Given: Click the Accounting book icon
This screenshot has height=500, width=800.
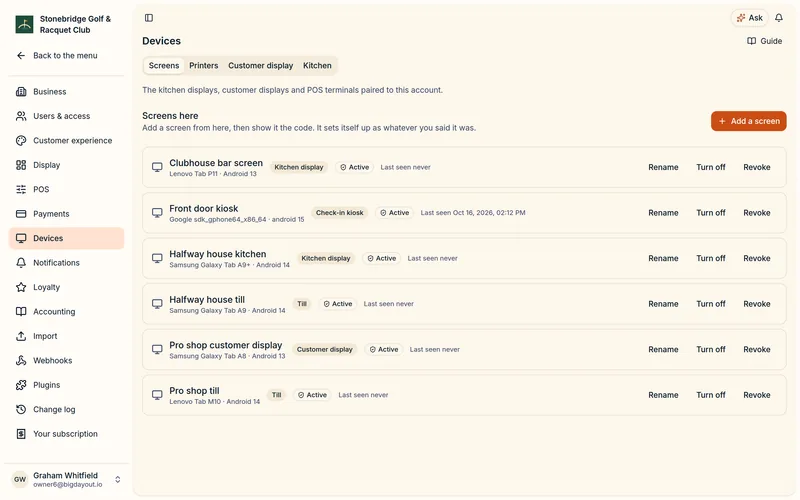Looking at the screenshot, I should coord(21,312).
